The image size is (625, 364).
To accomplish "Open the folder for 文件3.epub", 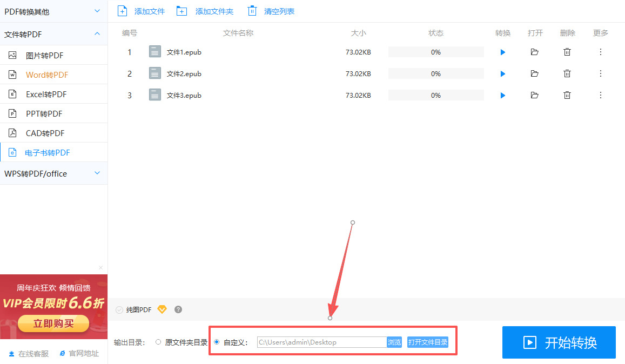I will (535, 95).
